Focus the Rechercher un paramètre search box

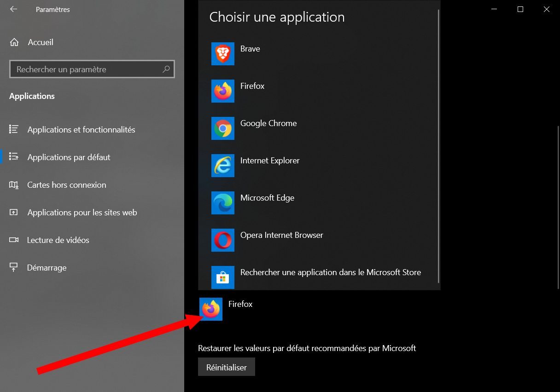tap(92, 69)
